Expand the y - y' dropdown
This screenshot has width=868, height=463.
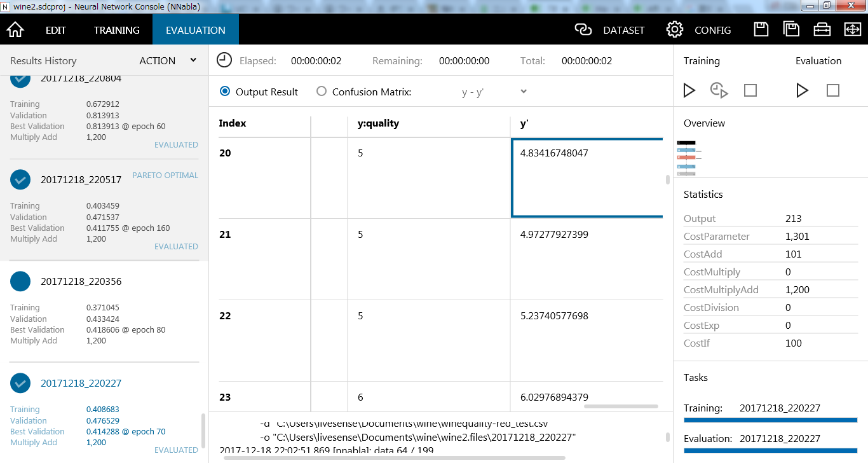pyautogui.click(x=494, y=92)
